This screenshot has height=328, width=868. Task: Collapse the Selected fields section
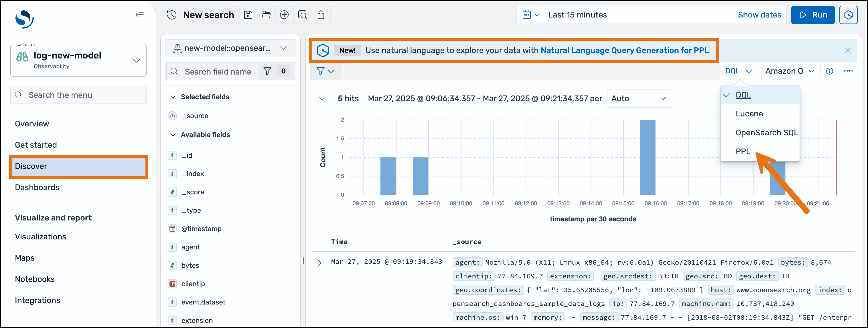(173, 97)
